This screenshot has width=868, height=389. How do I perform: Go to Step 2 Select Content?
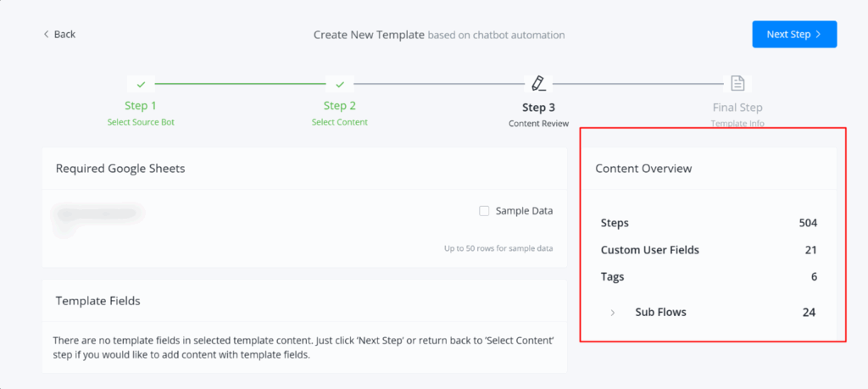(339, 114)
